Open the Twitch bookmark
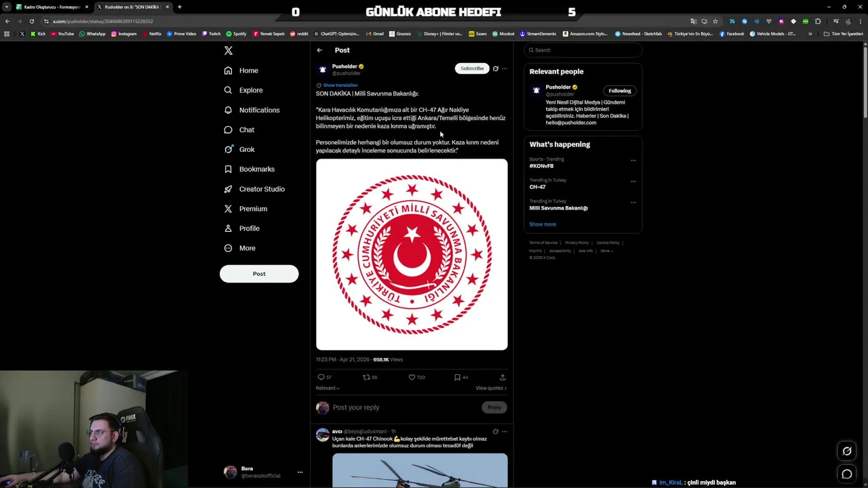Screen dimensions: 868x488 pyautogui.click(x=211, y=34)
